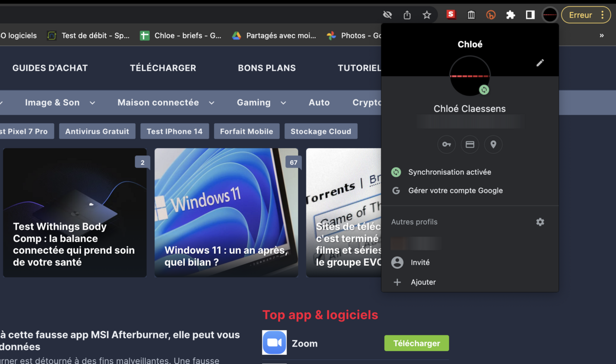Edit profile with the pencil icon
This screenshot has height=364, width=616.
coord(540,63)
